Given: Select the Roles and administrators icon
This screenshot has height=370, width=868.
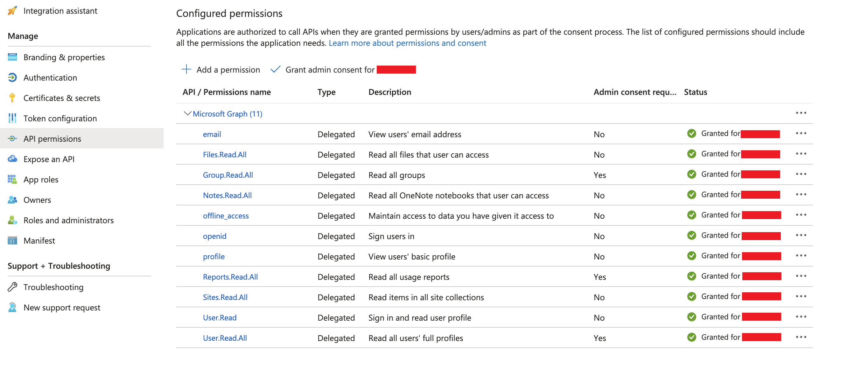Looking at the screenshot, I should pos(12,220).
